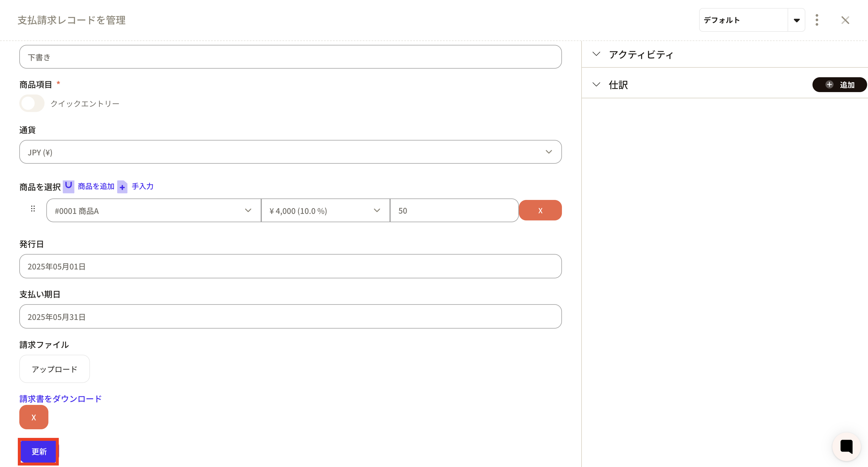Viewport: 868px width, 467px height.
Task: Open the #0001 商品A product dropdown
Action: [154, 210]
